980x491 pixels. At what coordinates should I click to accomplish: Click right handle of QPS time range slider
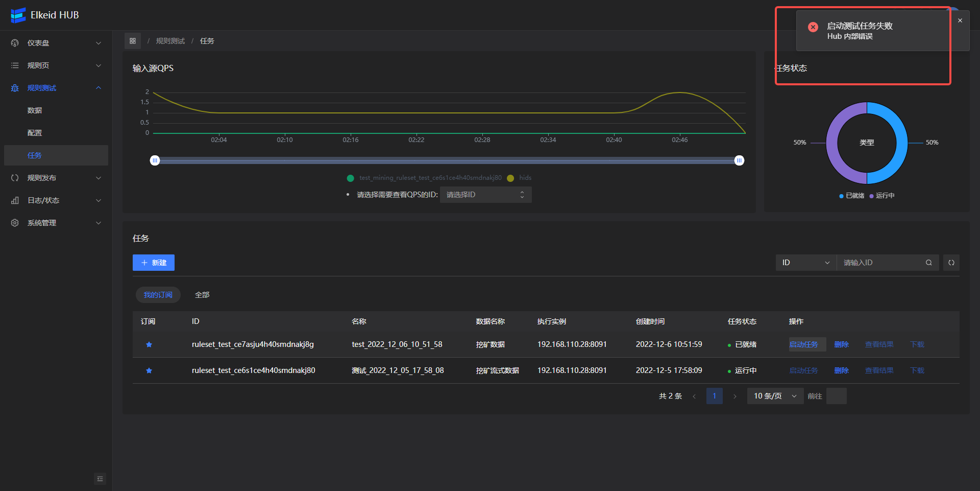point(739,160)
